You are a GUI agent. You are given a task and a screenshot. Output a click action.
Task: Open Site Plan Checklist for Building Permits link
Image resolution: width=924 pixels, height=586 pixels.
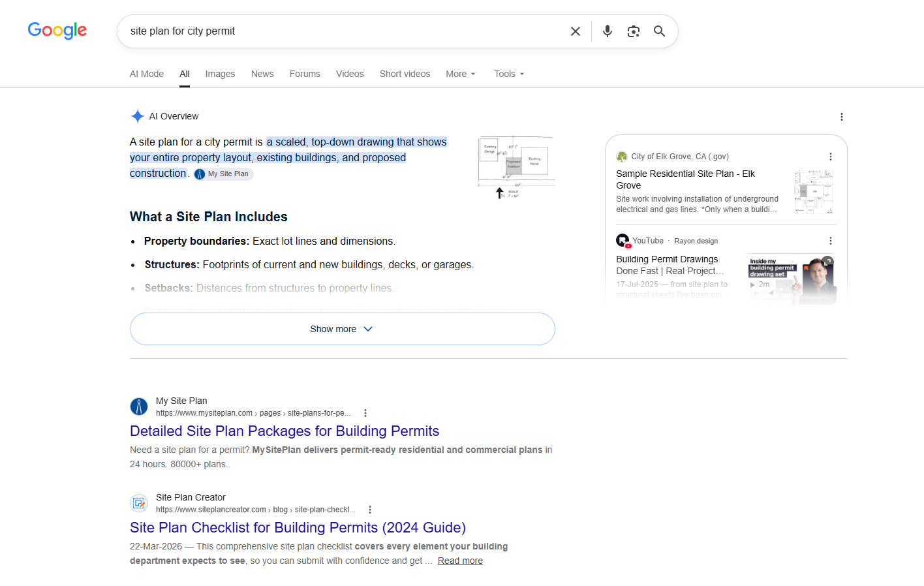pyautogui.click(x=298, y=527)
